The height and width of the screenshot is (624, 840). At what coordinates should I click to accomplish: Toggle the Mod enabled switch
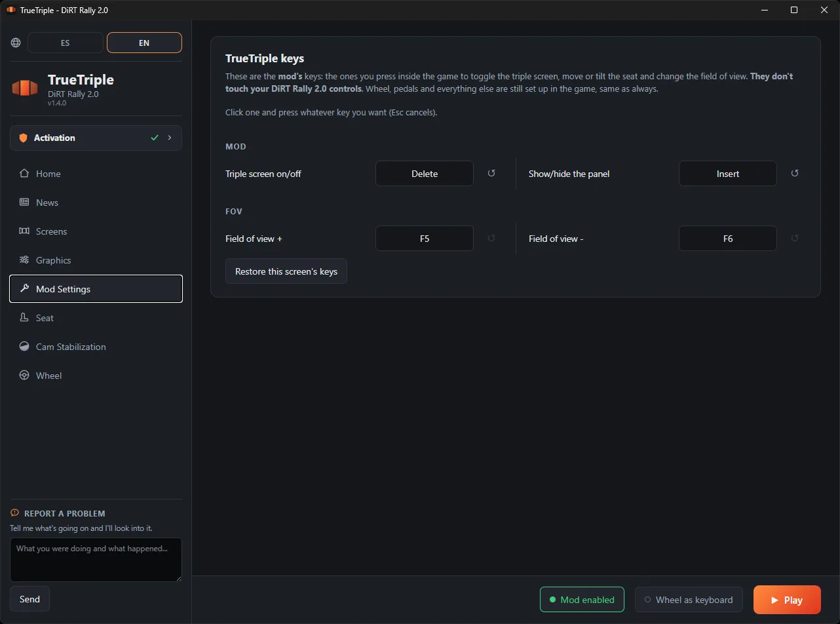[x=582, y=600]
